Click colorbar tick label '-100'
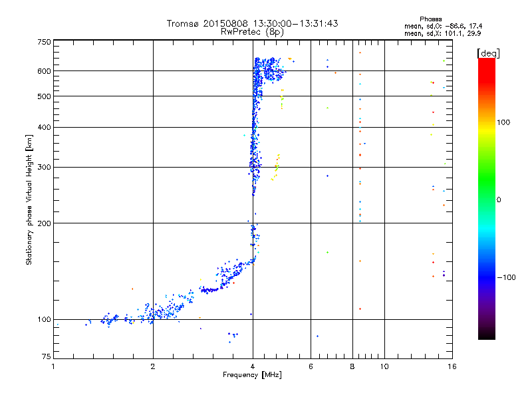532x399 pixels. tap(506, 277)
